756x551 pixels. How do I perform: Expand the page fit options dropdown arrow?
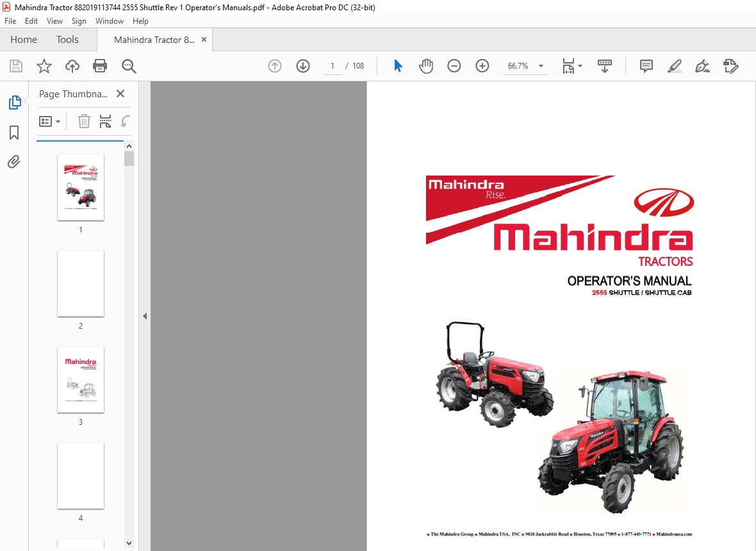tap(580, 66)
